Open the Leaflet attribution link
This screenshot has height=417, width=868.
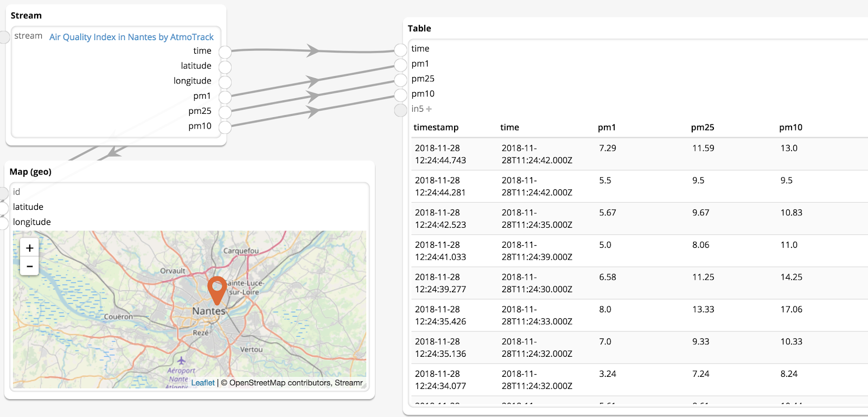coord(203,383)
